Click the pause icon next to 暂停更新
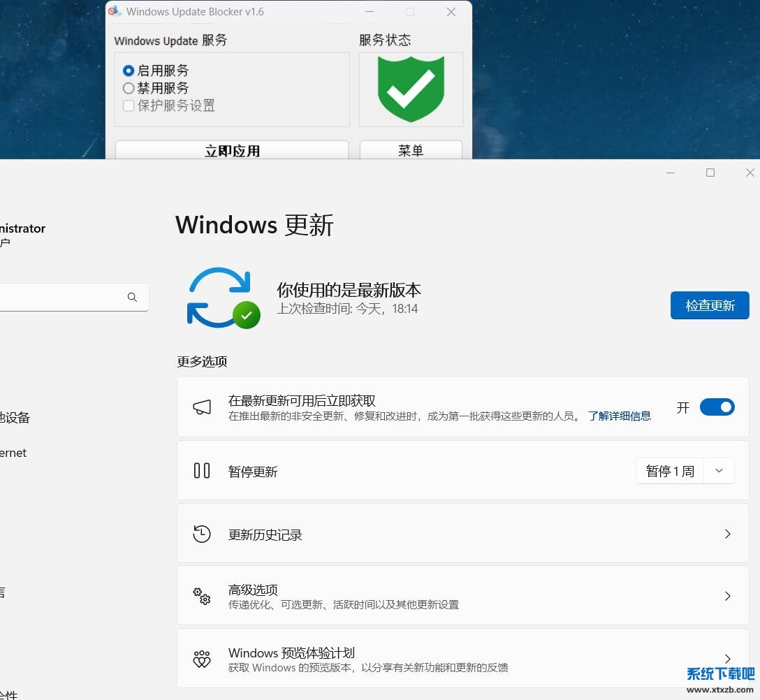 click(201, 470)
